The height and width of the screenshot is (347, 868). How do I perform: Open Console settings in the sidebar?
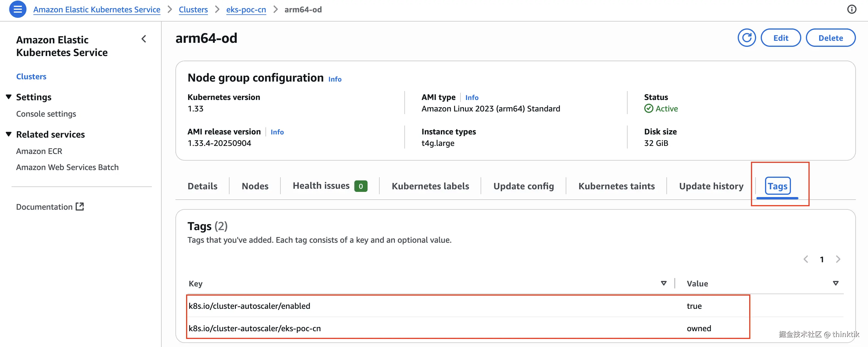click(x=46, y=114)
